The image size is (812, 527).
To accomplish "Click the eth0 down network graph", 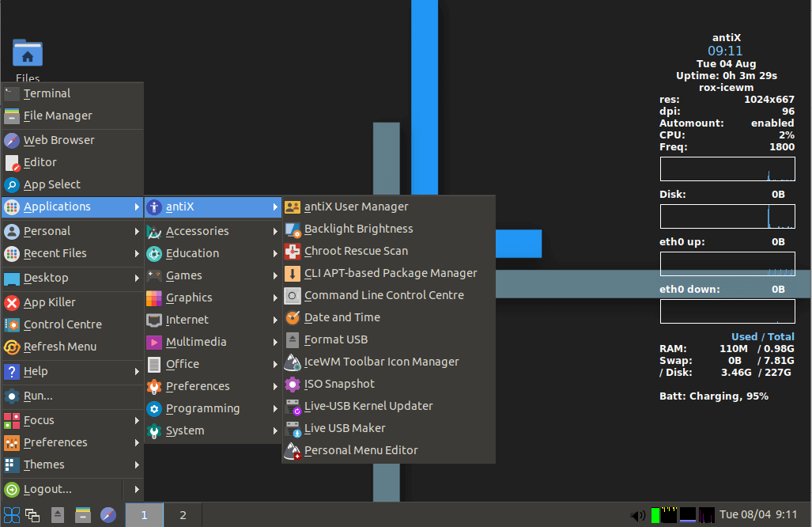I will (727, 311).
